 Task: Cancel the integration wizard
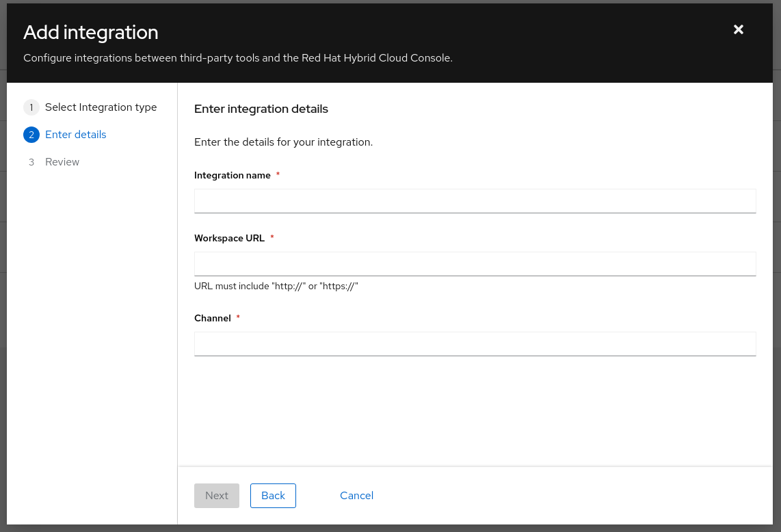356,496
